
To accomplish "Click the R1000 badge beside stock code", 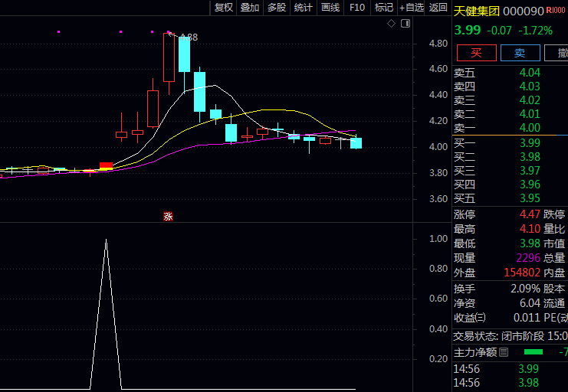I will point(557,11).
